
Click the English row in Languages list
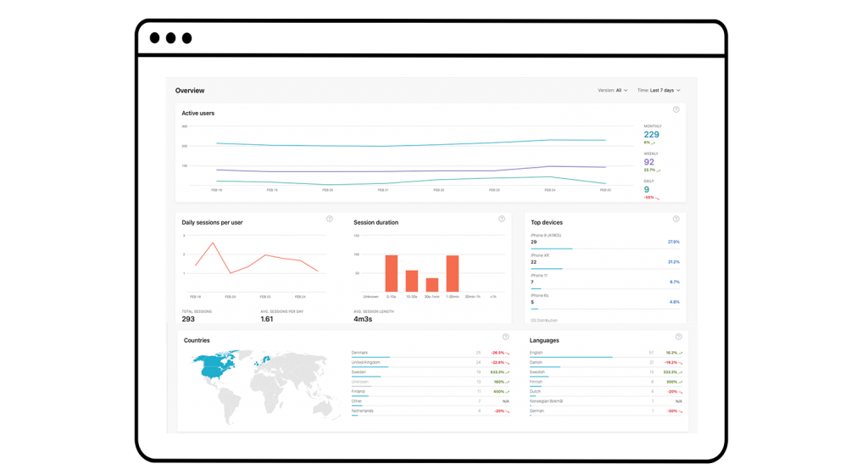(x=605, y=352)
